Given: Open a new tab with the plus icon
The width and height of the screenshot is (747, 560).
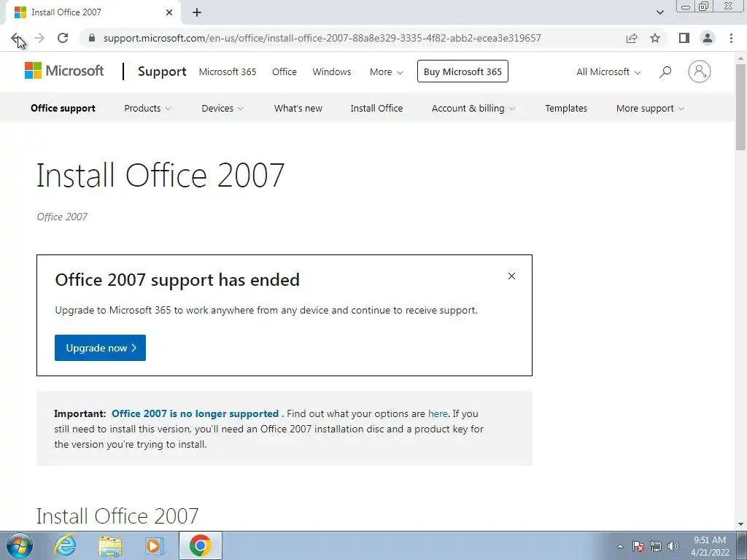Looking at the screenshot, I should pos(197,12).
